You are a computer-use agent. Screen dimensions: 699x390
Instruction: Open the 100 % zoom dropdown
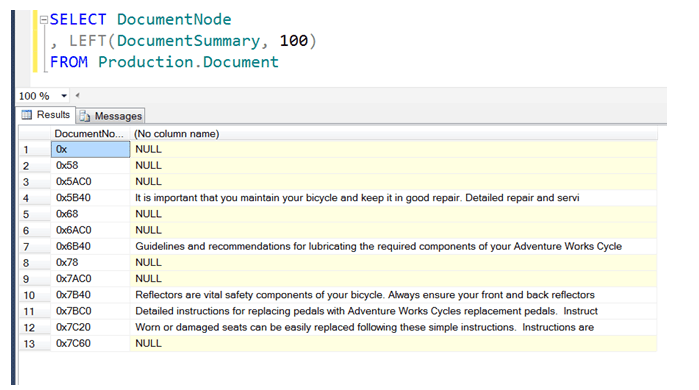[64, 96]
